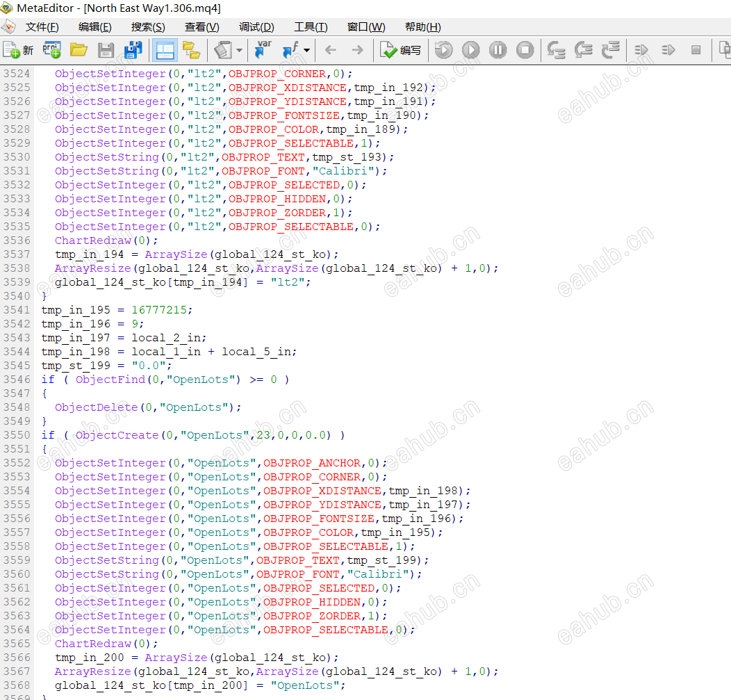Click ObjectDelete on line 3548
Screen dimensions: 731x700
[x=97, y=407]
